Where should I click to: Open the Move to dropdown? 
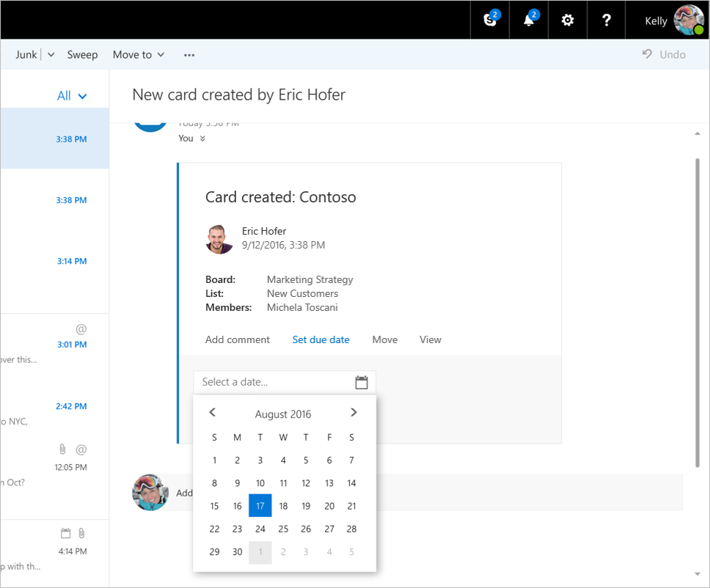click(139, 55)
